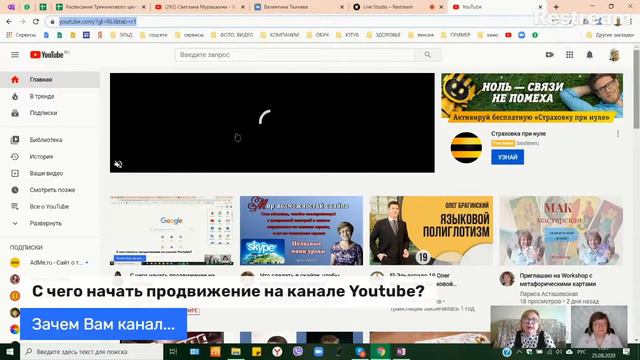Open the Viber taskbar icon
This screenshot has width=640, height=360.
click(x=298, y=351)
